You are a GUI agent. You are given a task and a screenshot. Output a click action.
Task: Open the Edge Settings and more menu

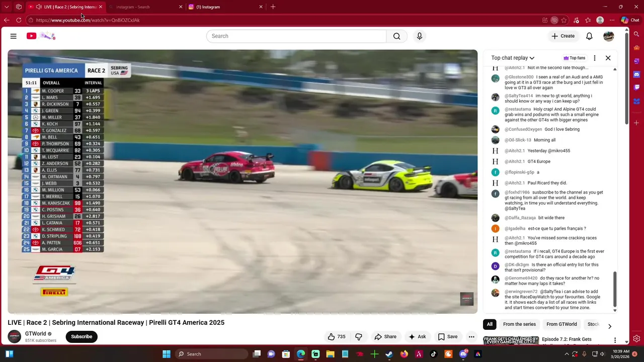click(612, 20)
